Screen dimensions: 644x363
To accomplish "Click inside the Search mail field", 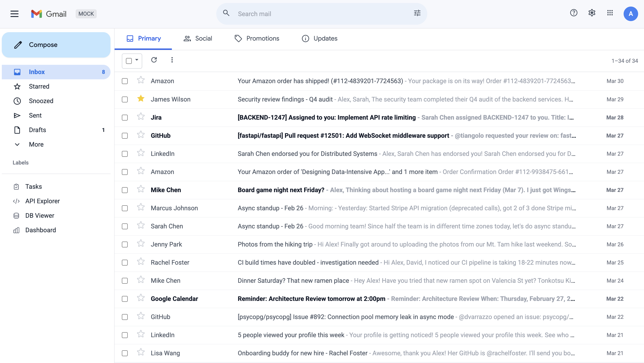I will [x=300, y=14].
